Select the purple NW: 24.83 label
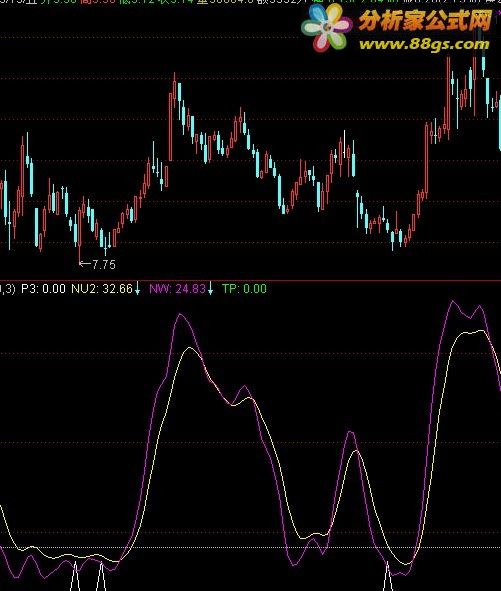Image resolution: width=501 pixels, height=591 pixels. pyautogui.click(x=177, y=289)
